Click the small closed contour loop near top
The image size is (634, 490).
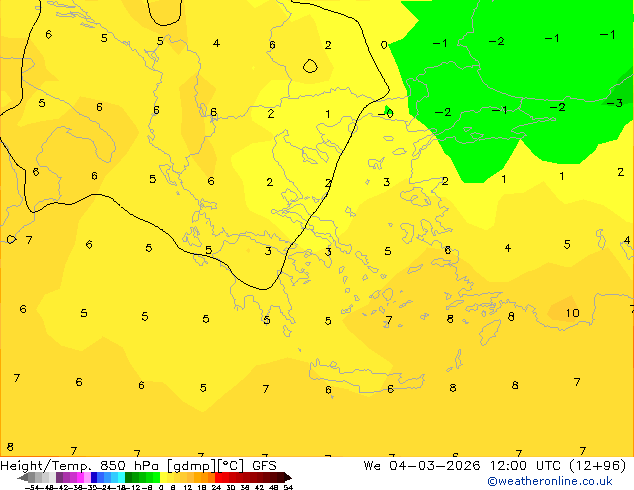[310, 66]
